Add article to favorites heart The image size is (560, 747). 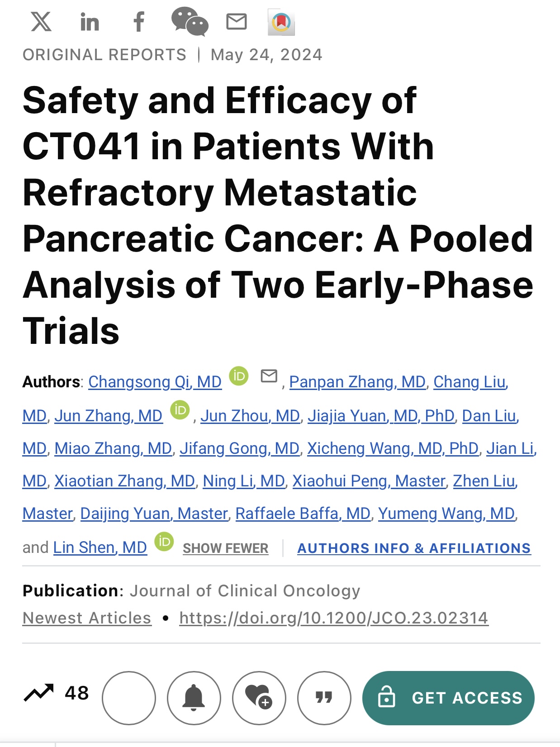[x=259, y=698]
